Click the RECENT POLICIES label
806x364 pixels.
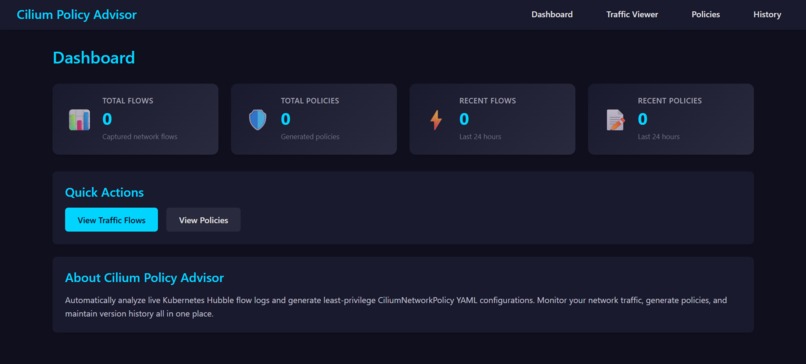pos(670,101)
